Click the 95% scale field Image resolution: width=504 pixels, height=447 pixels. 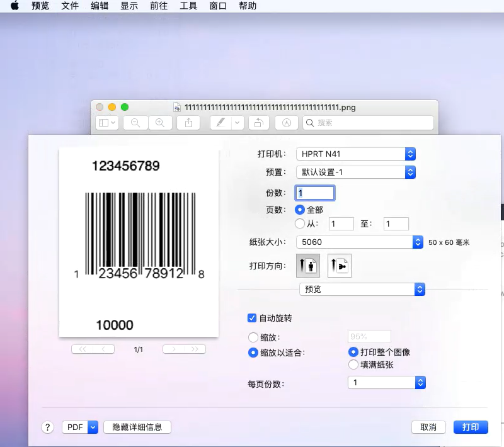(369, 337)
